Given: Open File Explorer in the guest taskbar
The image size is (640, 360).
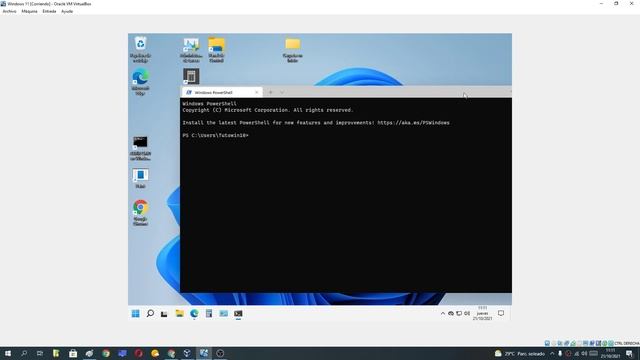Looking at the screenshot, I should (180, 313).
